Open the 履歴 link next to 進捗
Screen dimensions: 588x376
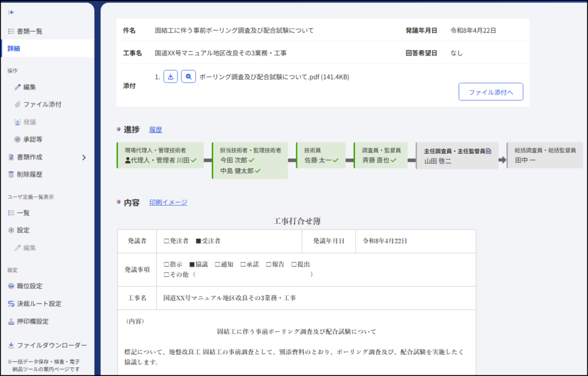[156, 130]
